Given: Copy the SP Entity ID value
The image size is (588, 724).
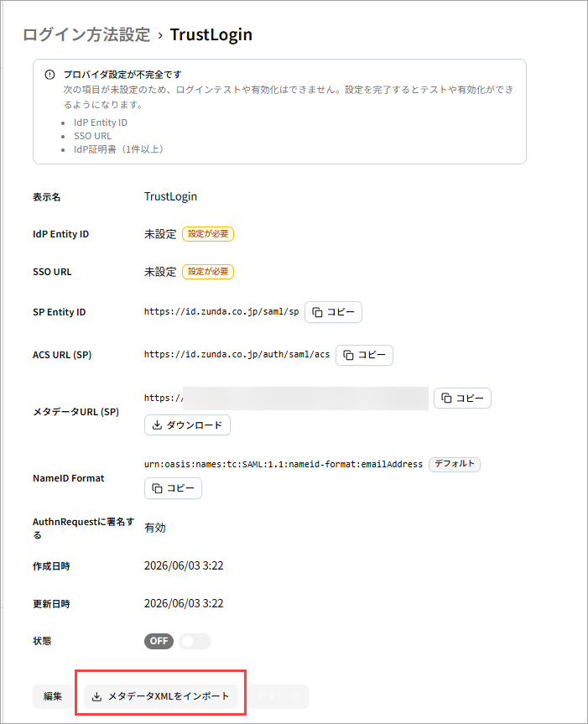Looking at the screenshot, I should pyautogui.click(x=333, y=312).
